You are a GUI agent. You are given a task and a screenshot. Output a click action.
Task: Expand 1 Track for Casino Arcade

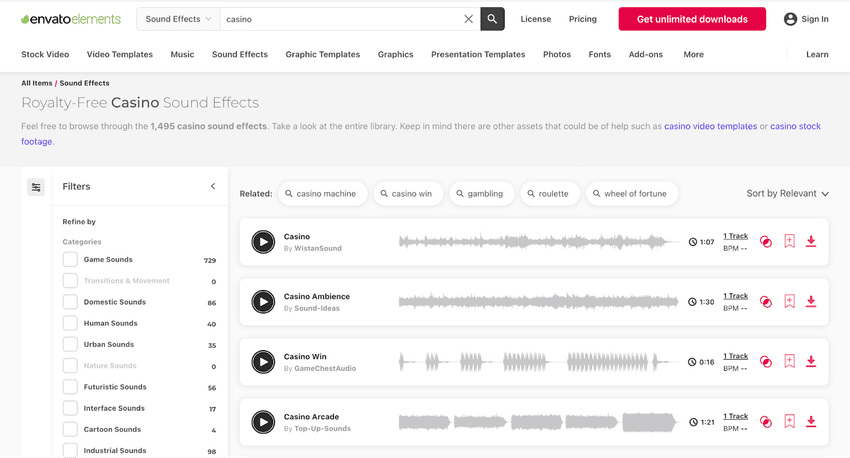click(735, 416)
